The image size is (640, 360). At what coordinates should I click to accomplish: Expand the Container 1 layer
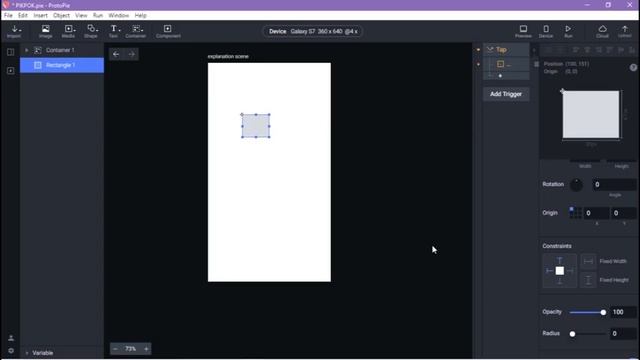[27, 50]
